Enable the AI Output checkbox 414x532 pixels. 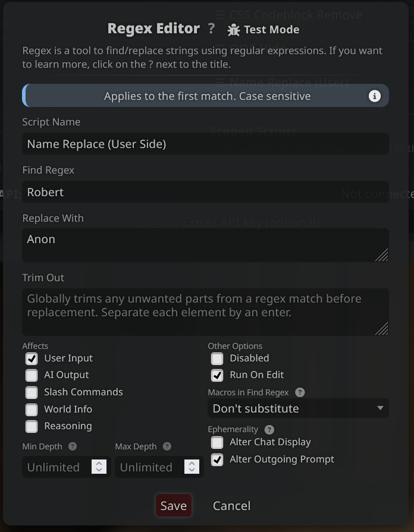tap(32, 375)
